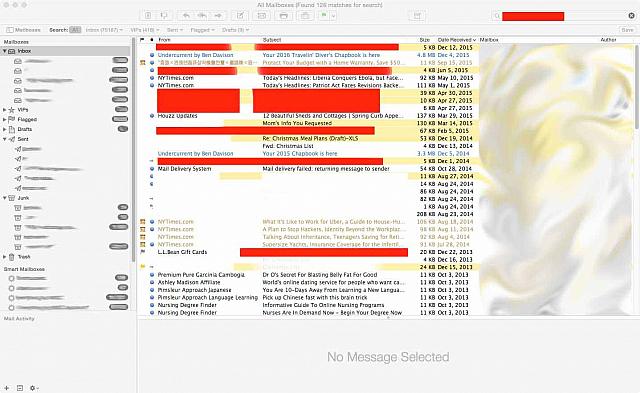Click the Delete message toolbar icon
The height and width of the screenshot is (393, 640).
coord(148,16)
